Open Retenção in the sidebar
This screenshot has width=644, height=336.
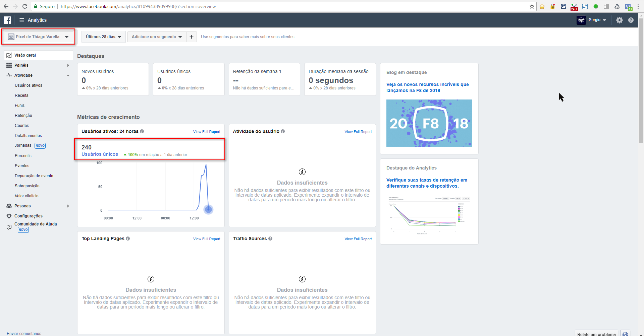tap(23, 116)
